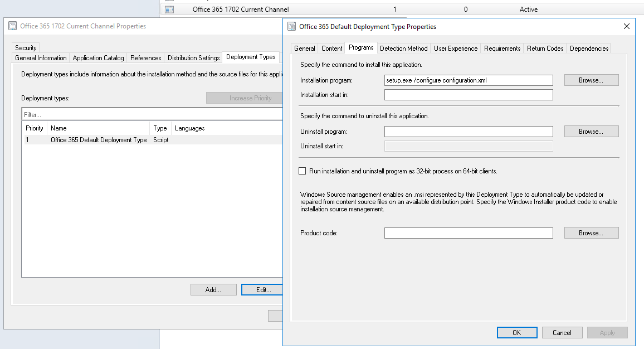Switch to the Content tab
Viewport: 644px width, 349px height.
tap(332, 49)
